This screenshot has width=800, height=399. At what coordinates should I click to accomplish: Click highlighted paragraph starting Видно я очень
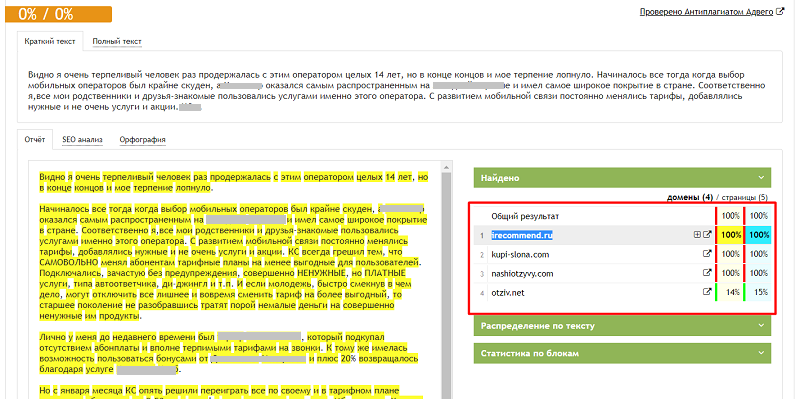point(234,183)
